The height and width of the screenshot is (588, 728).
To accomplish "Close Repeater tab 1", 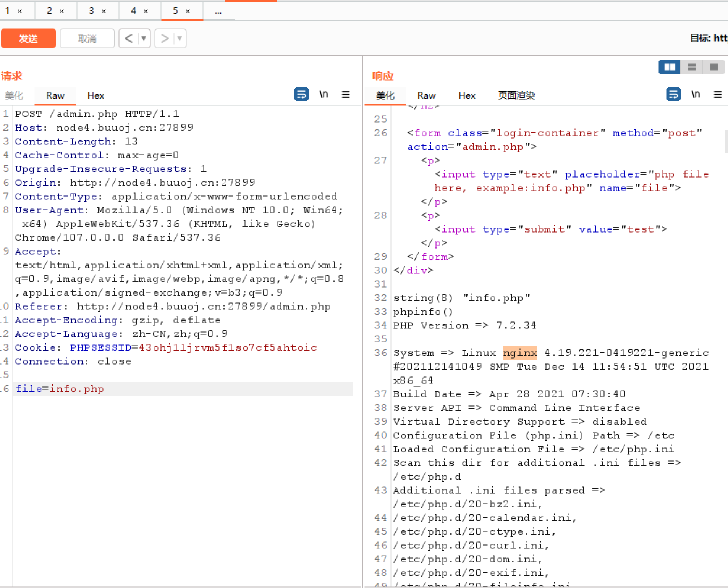I will pos(20,11).
